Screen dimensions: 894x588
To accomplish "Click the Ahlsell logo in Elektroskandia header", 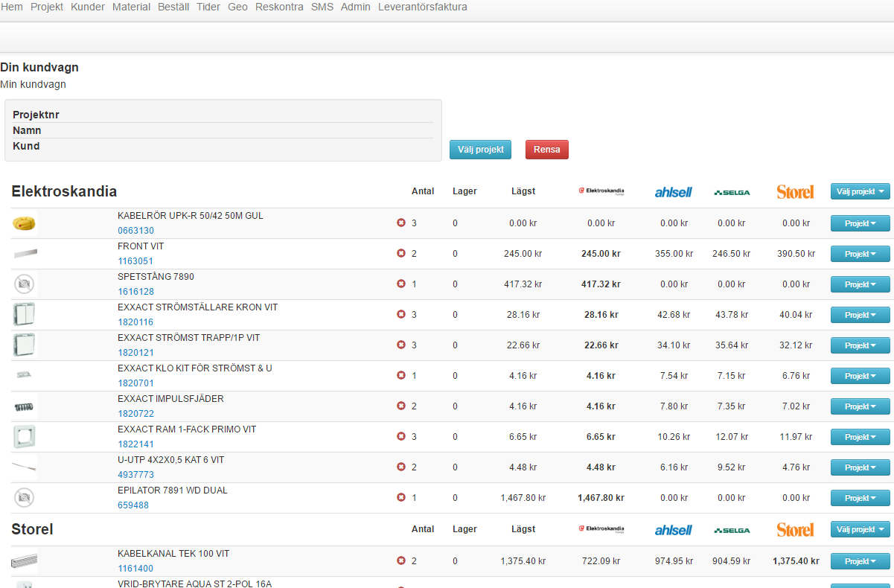I will pyautogui.click(x=673, y=192).
